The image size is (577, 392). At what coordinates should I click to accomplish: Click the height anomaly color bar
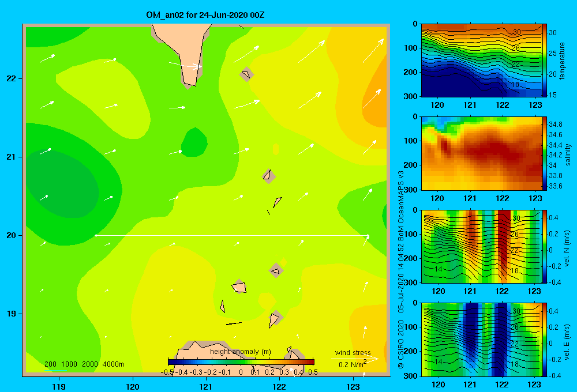(241, 362)
